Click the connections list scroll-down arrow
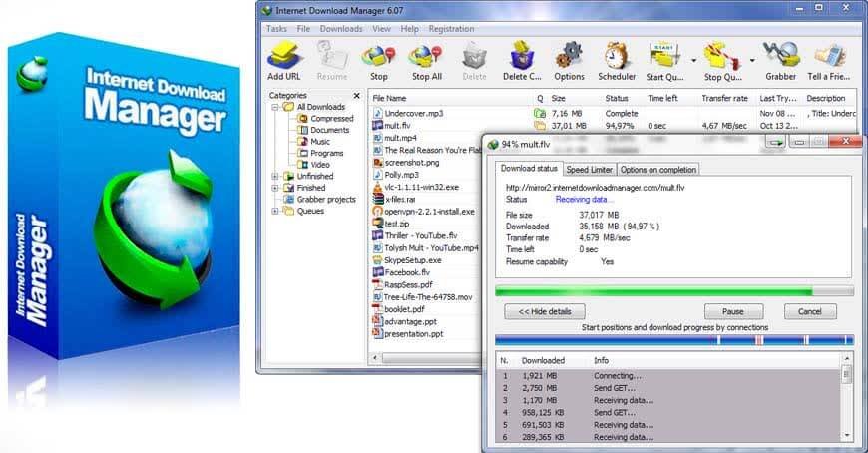This screenshot has height=453, width=868. click(x=846, y=436)
